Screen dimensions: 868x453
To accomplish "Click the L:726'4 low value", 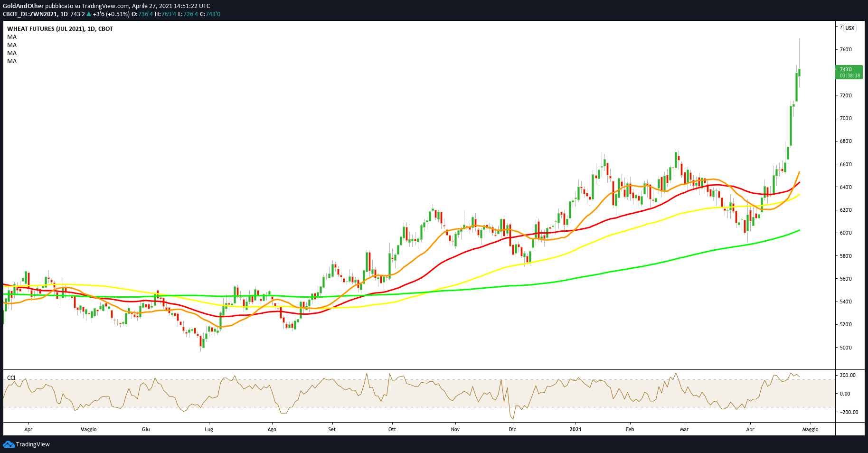I will click(188, 14).
